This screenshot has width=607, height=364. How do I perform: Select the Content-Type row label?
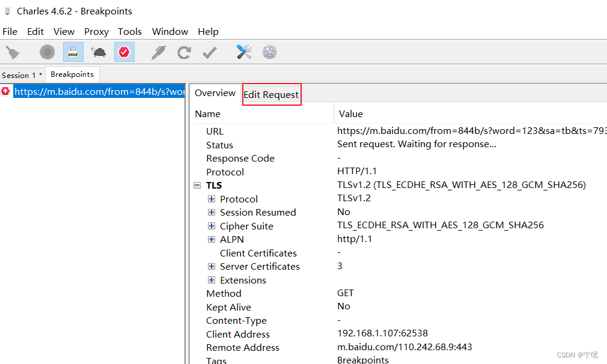point(237,321)
